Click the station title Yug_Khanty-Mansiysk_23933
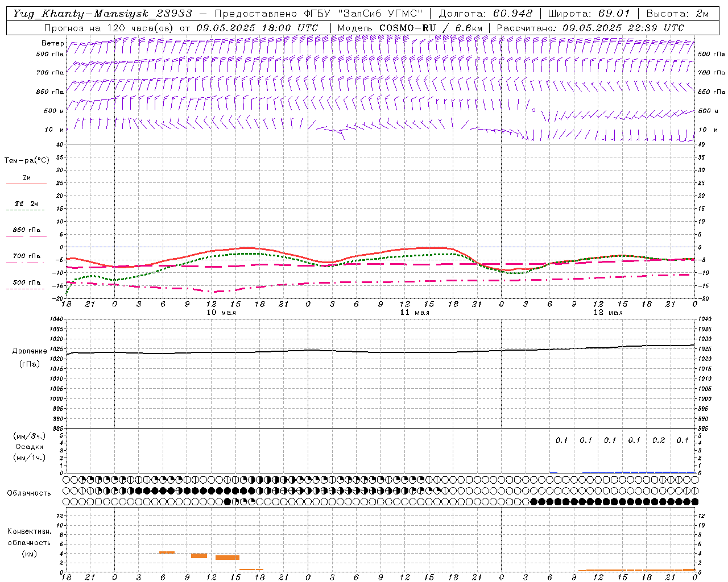 pos(102,14)
